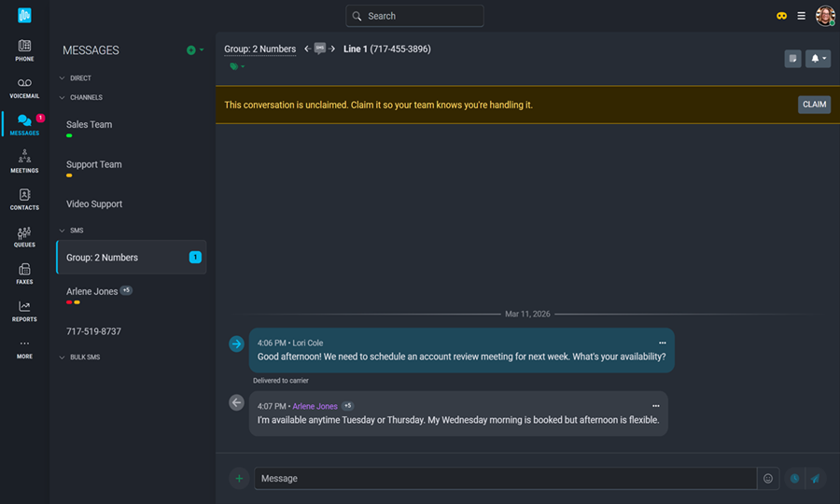Go to Voicemail in the sidebar

click(x=24, y=88)
